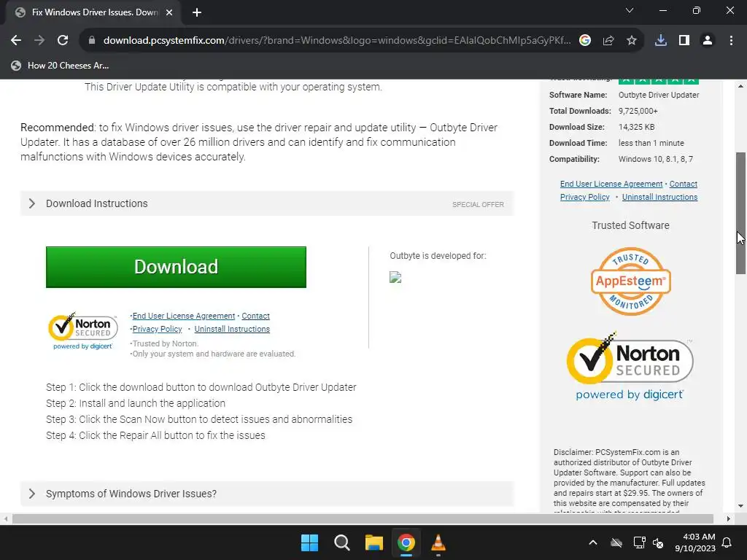Click Chrome icon in the taskbar
Image resolution: width=747 pixels, height=560 pixels.
(406, 542)
